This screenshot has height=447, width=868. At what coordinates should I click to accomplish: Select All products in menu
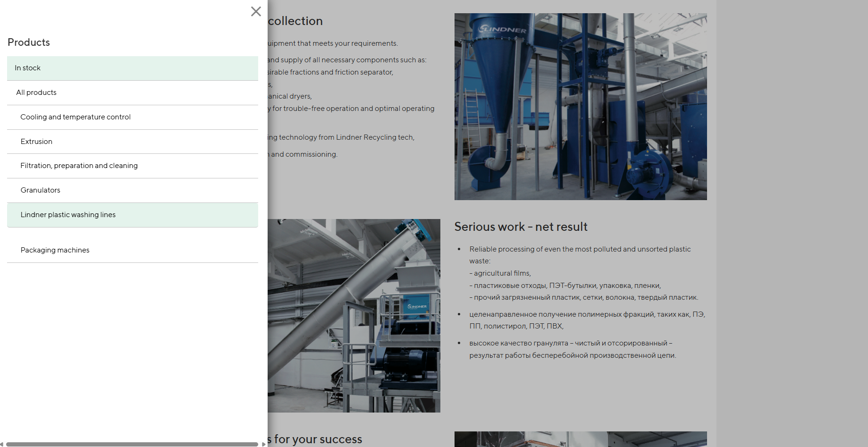133,93
